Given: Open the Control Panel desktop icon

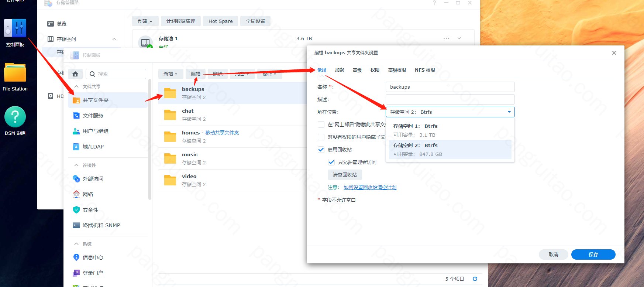Looking at the screenshot, I should click(x=15, y=28).
